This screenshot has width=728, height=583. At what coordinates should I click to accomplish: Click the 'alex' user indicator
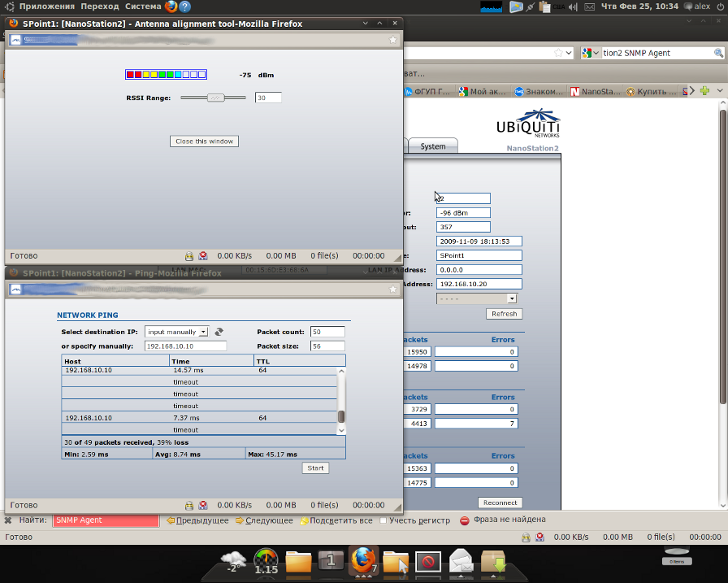point(697,7)
